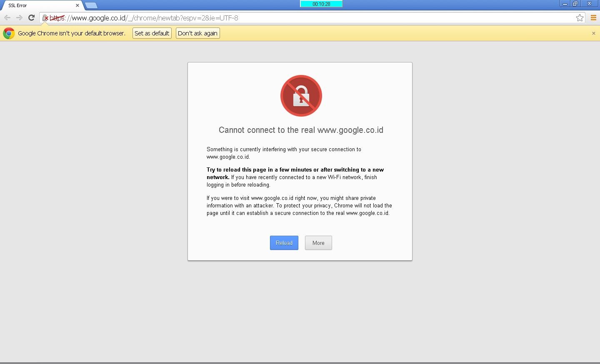Click the bookmark star icon
This screenshot has height=364, width=600.
580,18
